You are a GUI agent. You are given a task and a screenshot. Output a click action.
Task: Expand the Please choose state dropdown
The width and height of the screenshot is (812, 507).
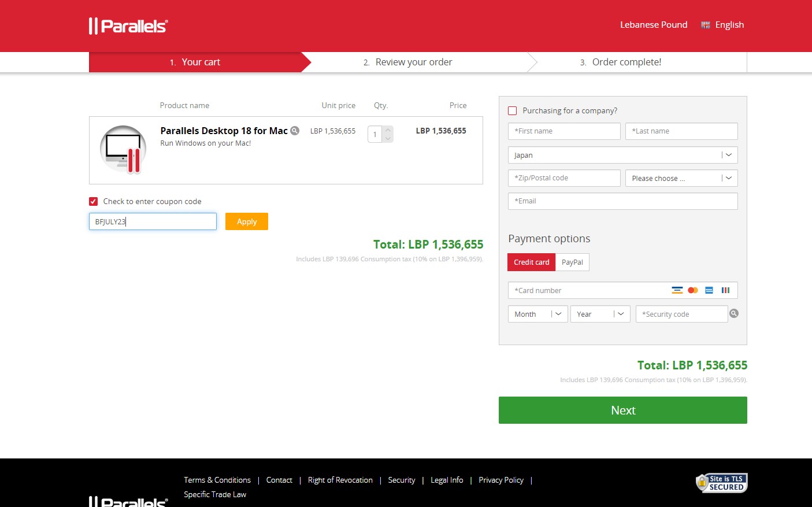[681, 178]
